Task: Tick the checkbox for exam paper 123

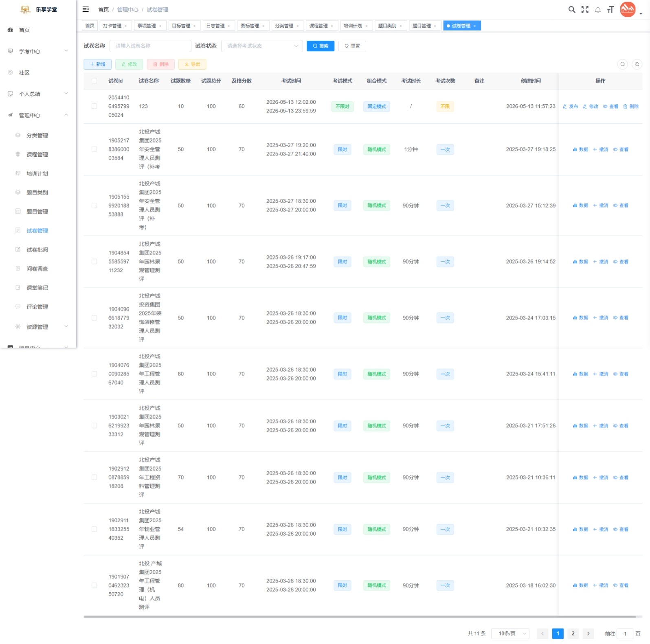Action: coord(94,106)
